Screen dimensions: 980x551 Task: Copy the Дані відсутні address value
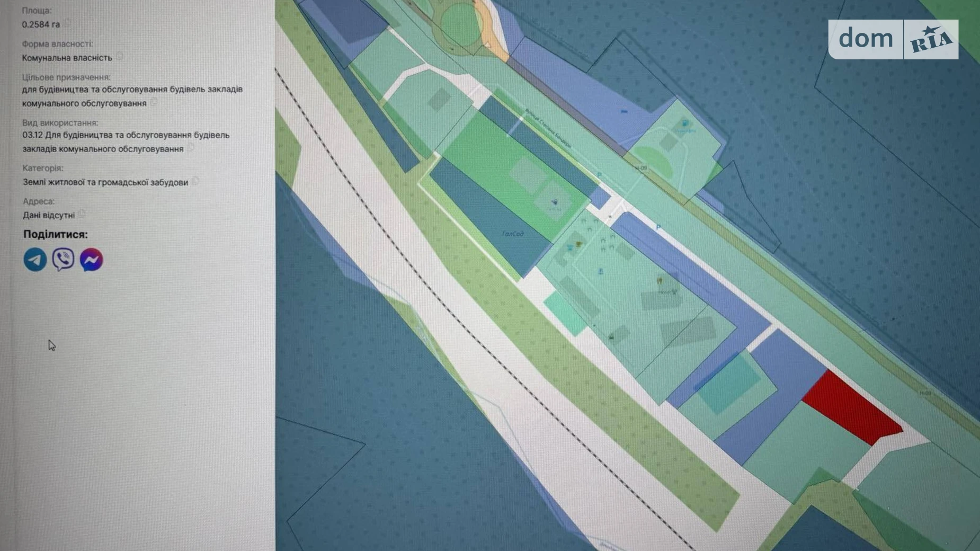[x=82, y=215]
